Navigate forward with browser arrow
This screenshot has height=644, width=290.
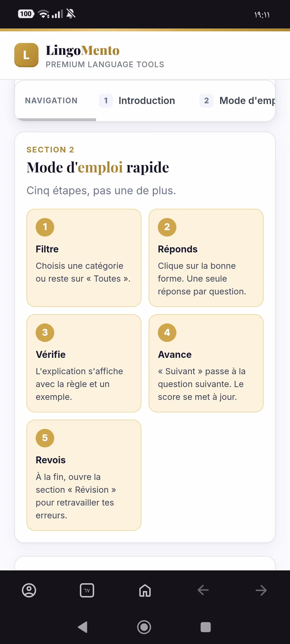261,590
